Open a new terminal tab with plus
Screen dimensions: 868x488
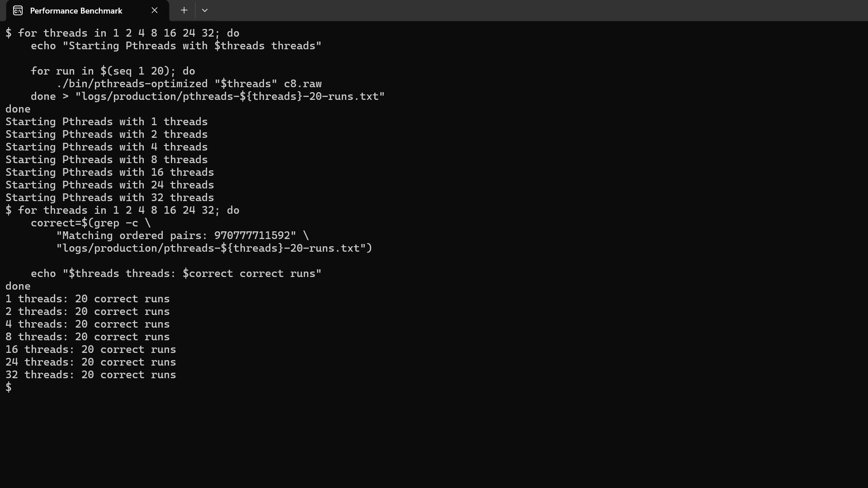pos(184,10)
